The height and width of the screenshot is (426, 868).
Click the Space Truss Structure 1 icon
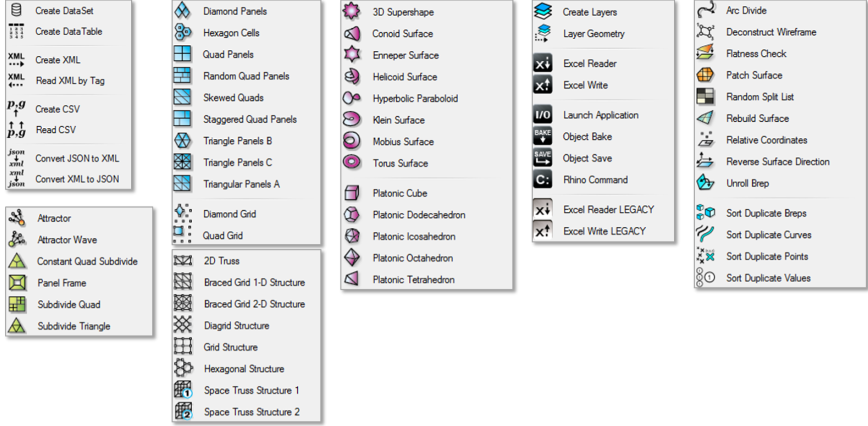[x=183, y=390]
